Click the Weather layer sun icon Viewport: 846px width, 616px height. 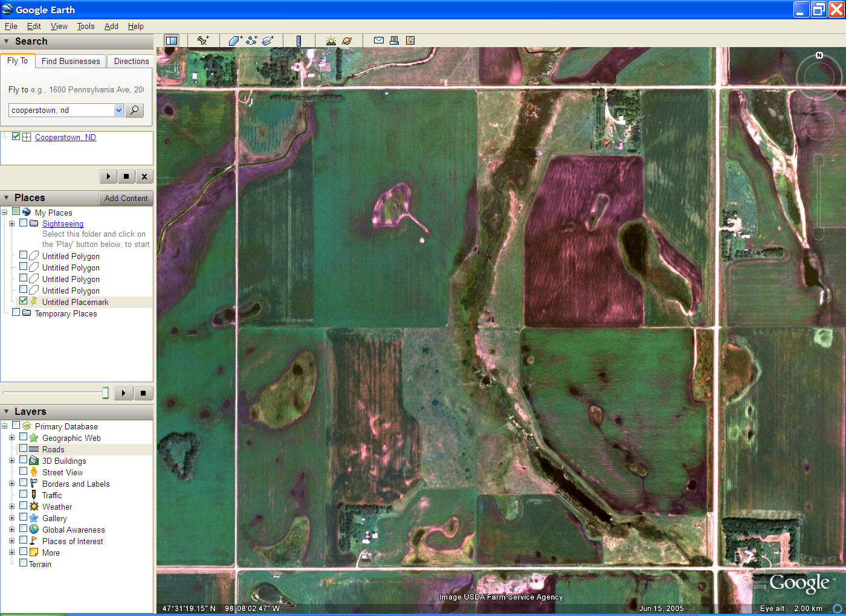coord(34,507)
